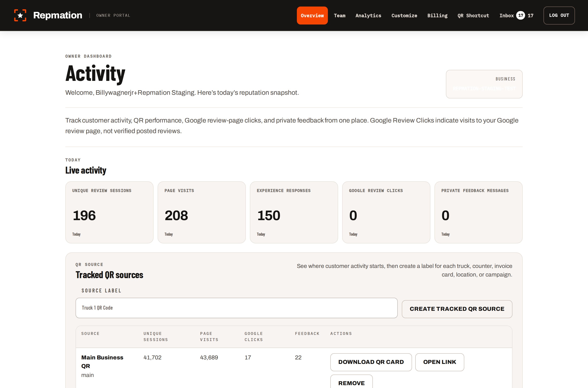Click the Repmation star logo icon
The width and height of the screenshot is (588, 388).
click(20, 15)
